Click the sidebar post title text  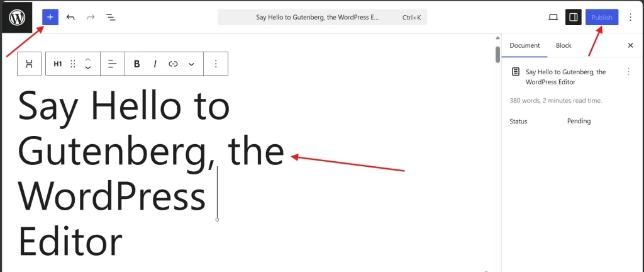click(565, 77)
